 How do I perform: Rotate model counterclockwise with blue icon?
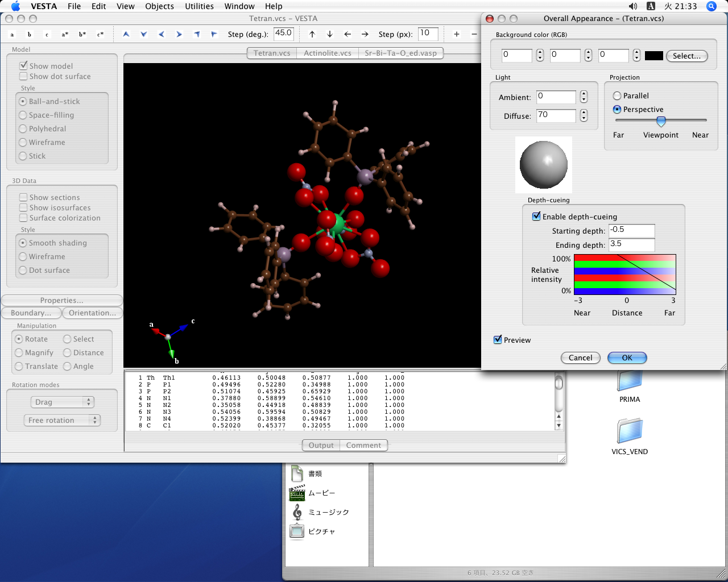click(197, 35)
